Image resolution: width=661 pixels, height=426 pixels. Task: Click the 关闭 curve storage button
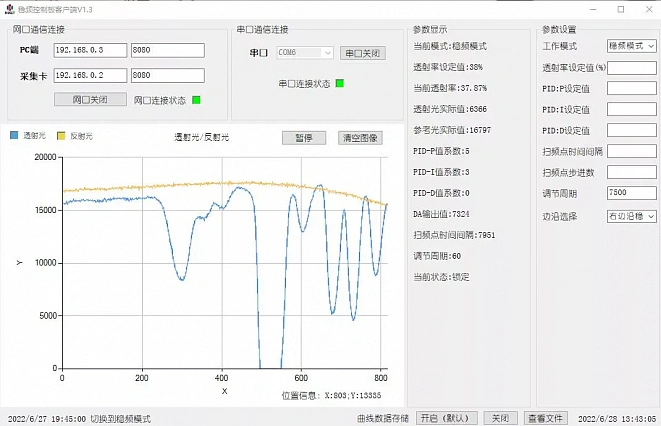tap(500, 418)
